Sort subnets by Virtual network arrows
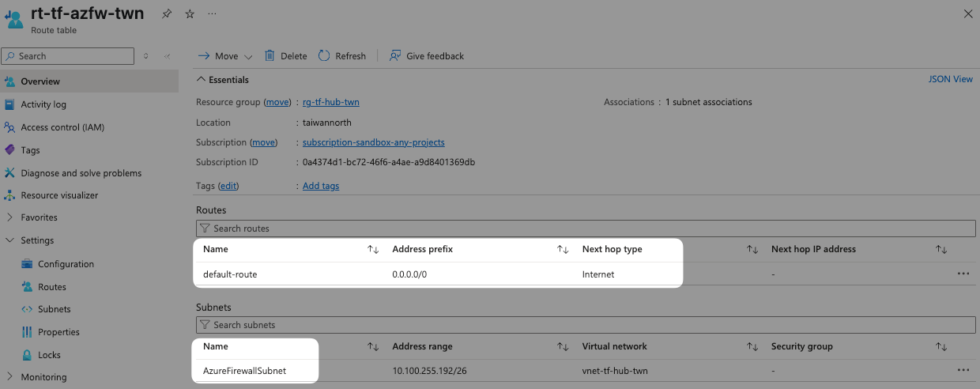Viewport: 980px width, 389px height. [x=752, y=346]
